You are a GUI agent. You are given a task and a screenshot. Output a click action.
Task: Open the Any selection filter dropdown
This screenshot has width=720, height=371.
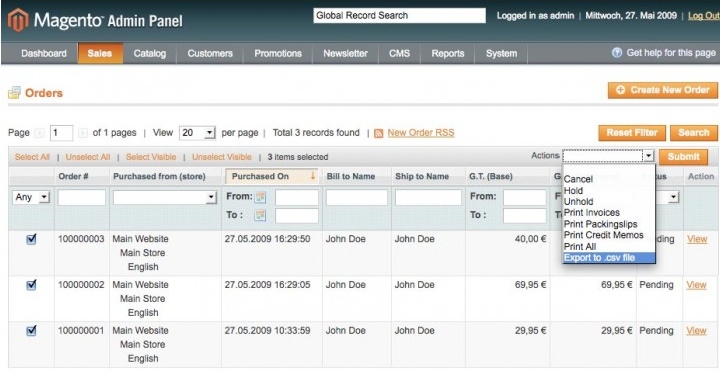pos(31,197)
